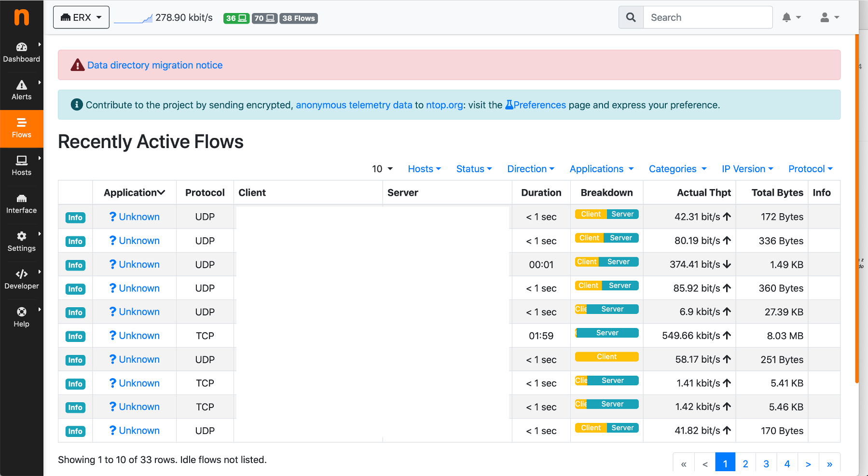Viewport: 868px width, 476px height.
Task: Click the ntop logo icon
Action: pos(21,18)
